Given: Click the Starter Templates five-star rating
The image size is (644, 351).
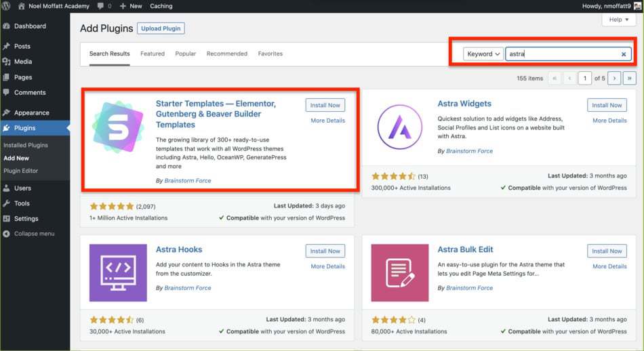Looking at the screenshot, I should pos(112,206).
